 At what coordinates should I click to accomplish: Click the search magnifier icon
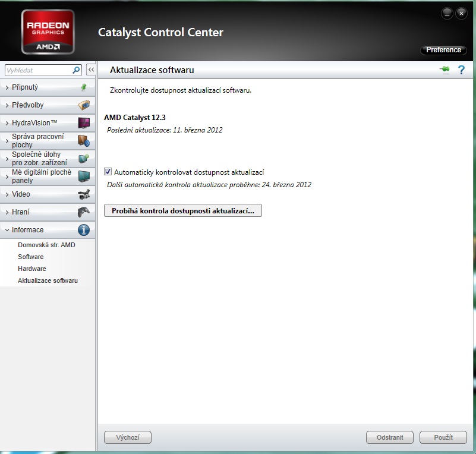click(x=76, y=70)
